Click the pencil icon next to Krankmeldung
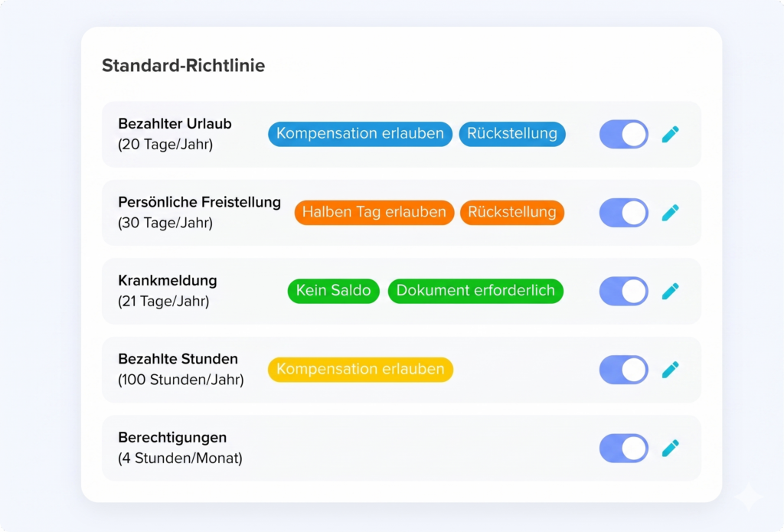 (x=671, y=291)
